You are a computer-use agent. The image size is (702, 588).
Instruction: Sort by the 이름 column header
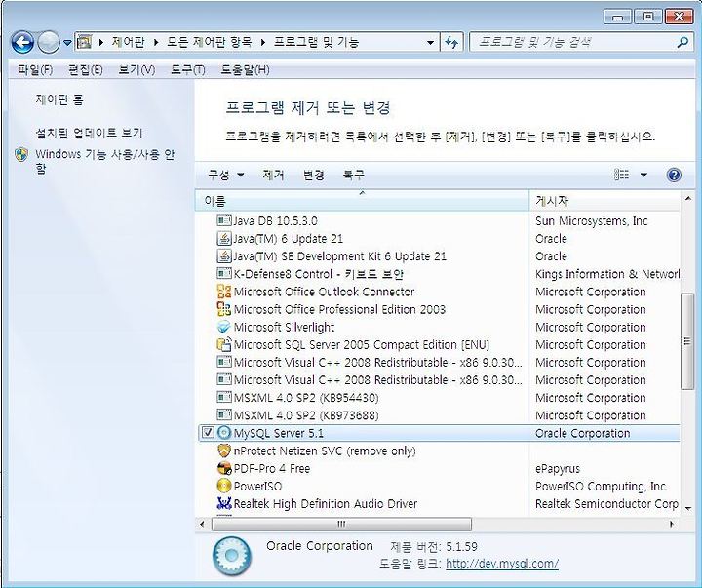[x=362, y=201]
